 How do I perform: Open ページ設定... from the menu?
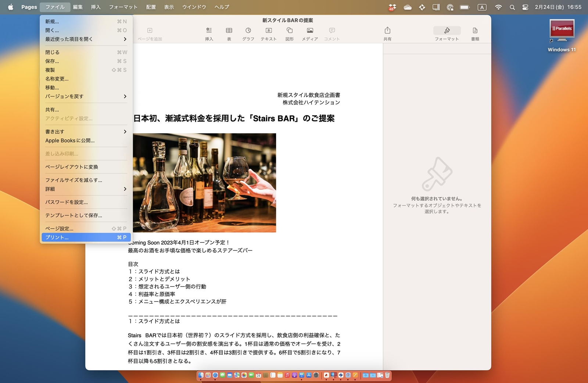(86, 228)
